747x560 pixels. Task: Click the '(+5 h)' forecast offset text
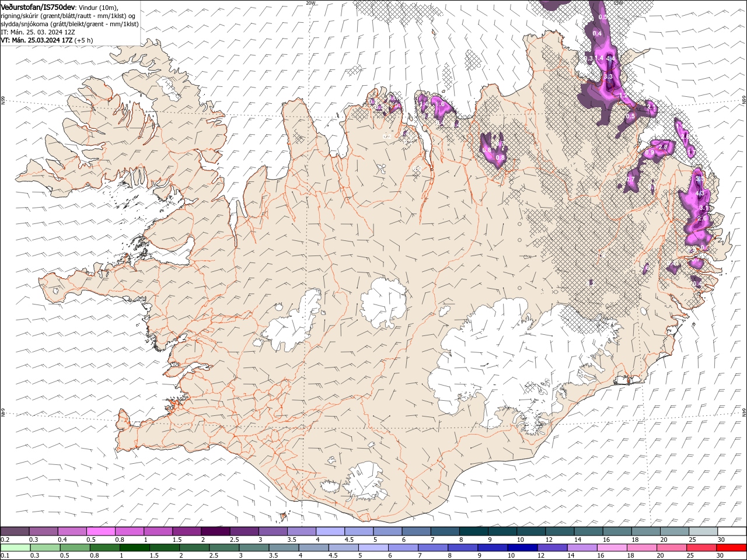coord(84,40)
